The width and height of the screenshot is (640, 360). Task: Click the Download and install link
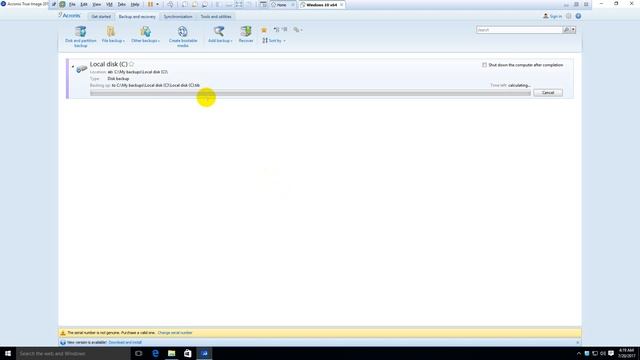click(125, 342)
